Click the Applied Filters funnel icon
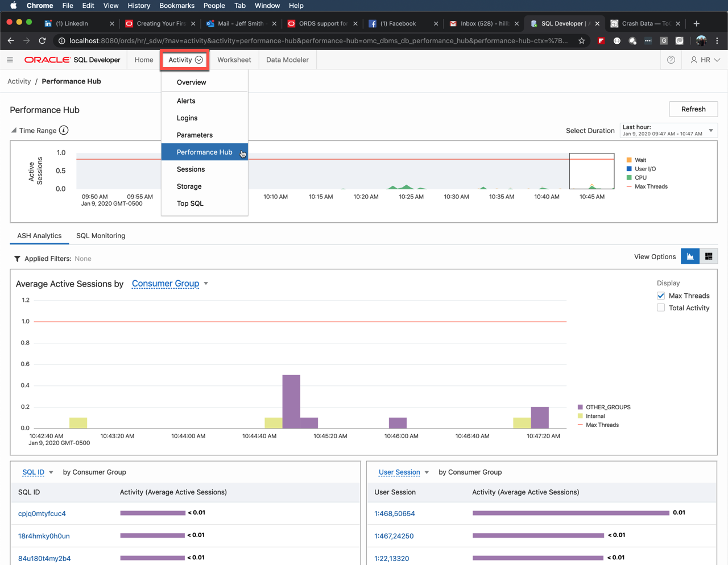The image size is (728, 565). [17, 259]
